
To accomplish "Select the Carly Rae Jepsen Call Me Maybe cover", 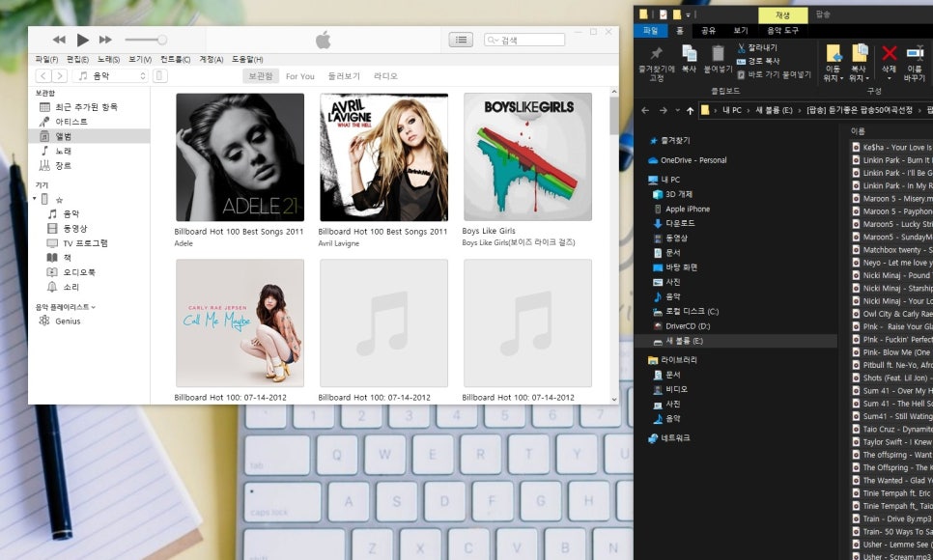I will pyautogui.click(x=240, y=323).
